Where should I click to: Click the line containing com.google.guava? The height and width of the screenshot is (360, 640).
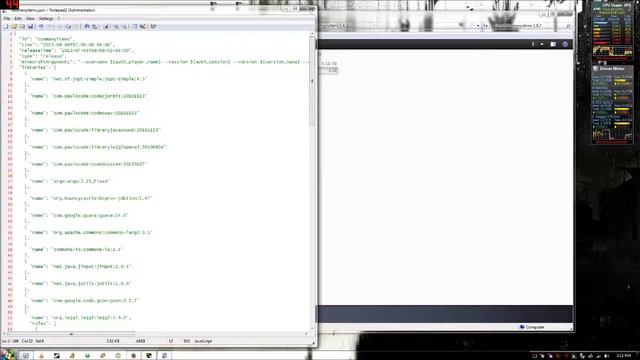point(79,216)
